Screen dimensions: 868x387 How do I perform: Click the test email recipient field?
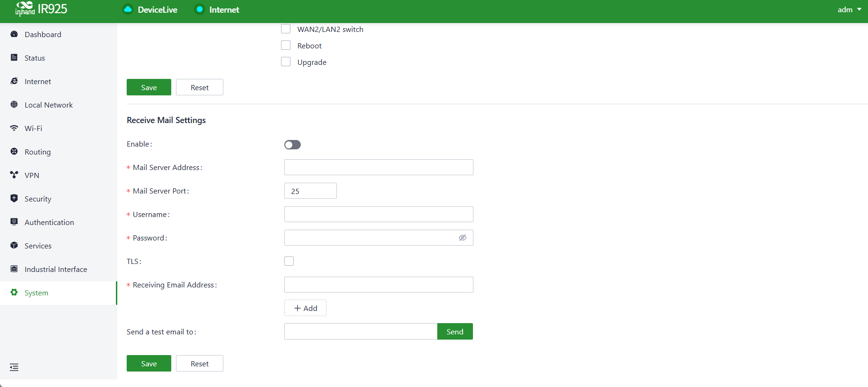coord(361,332)
